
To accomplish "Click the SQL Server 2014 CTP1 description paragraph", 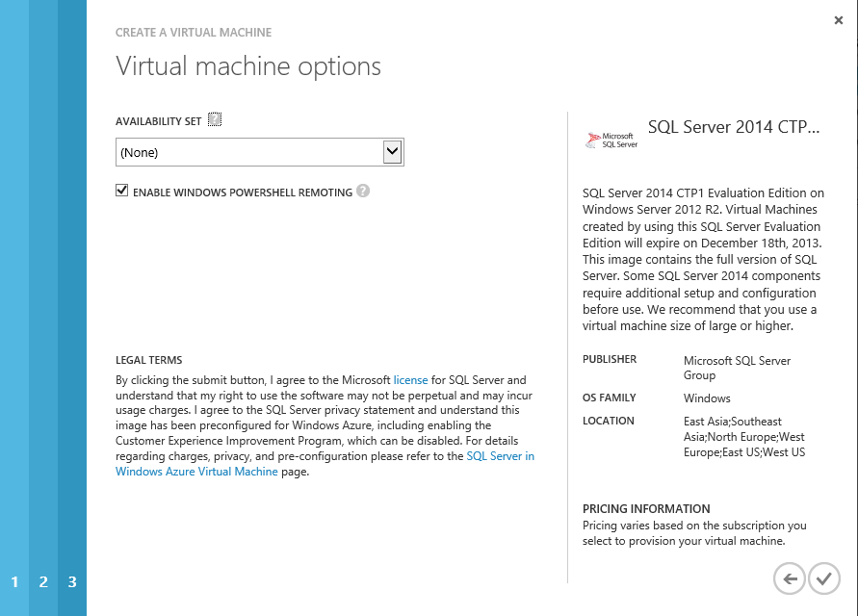I will (x=703, y=259).
